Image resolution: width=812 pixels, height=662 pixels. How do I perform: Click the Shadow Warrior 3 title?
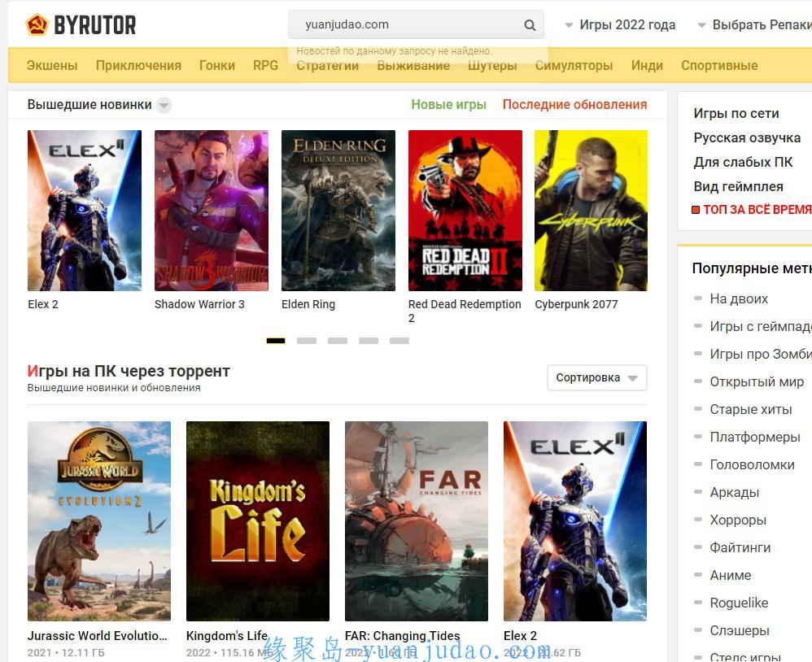pyautogui.click(x=199, y=304)
